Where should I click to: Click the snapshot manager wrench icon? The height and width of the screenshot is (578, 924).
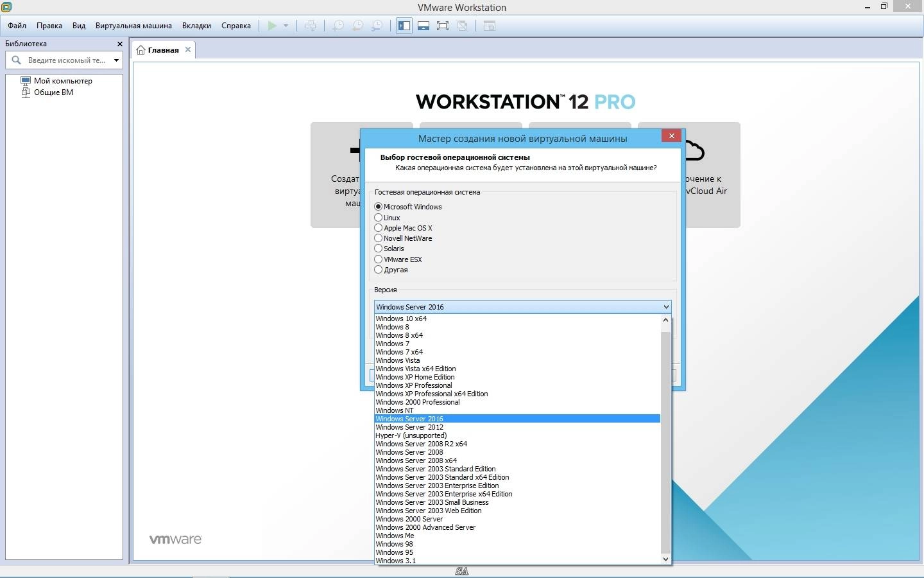point(377,26)
